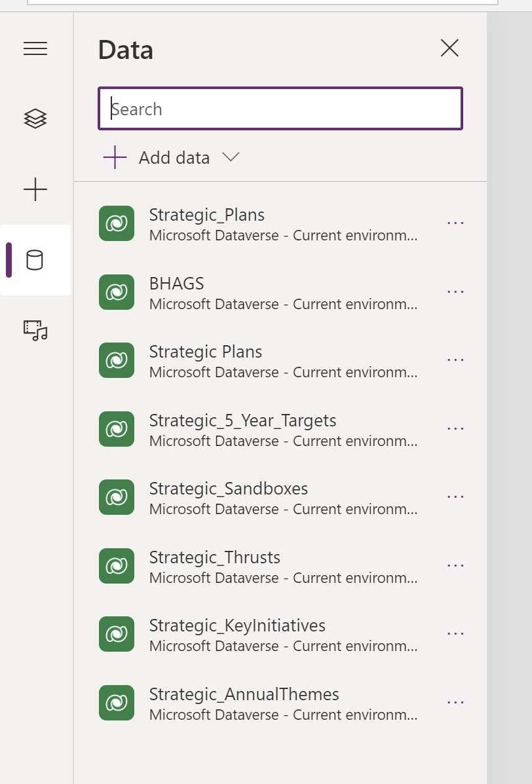532x784 pixels.
Task: Select the Strategic Plans data source name
Action: click(x=206, y=352)
